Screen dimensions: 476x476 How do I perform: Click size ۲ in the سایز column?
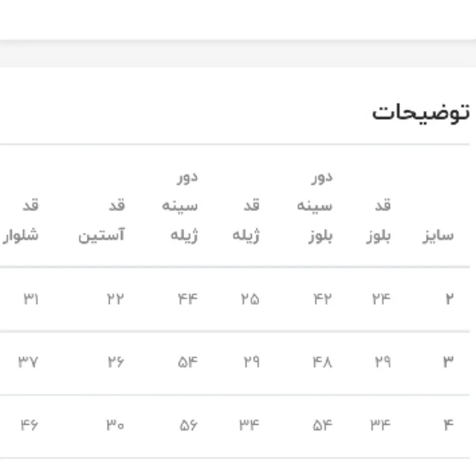(449, 299)
